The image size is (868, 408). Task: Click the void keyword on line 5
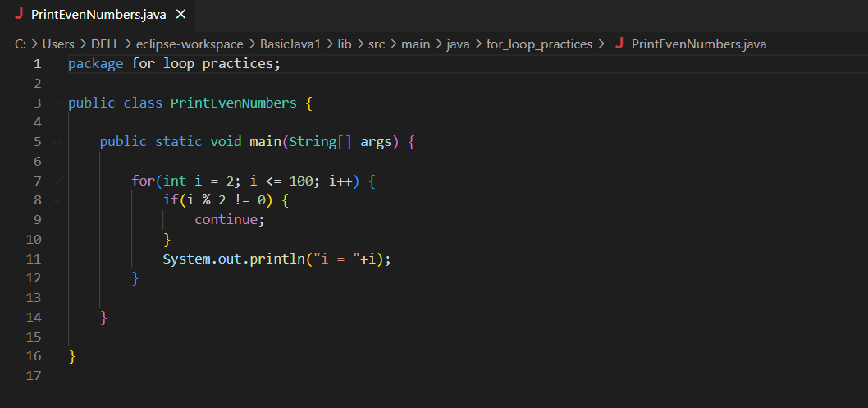226,142
